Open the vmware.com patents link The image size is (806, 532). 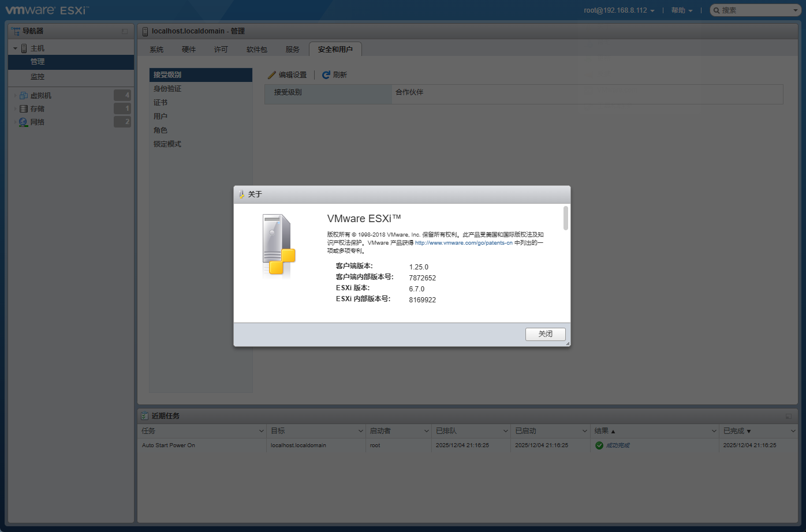(x=464, y=243)
